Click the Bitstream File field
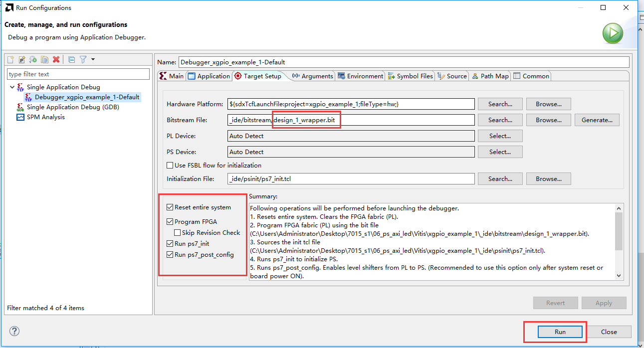The height and width of the screenshot is (348, 644). tap(351, 120)
